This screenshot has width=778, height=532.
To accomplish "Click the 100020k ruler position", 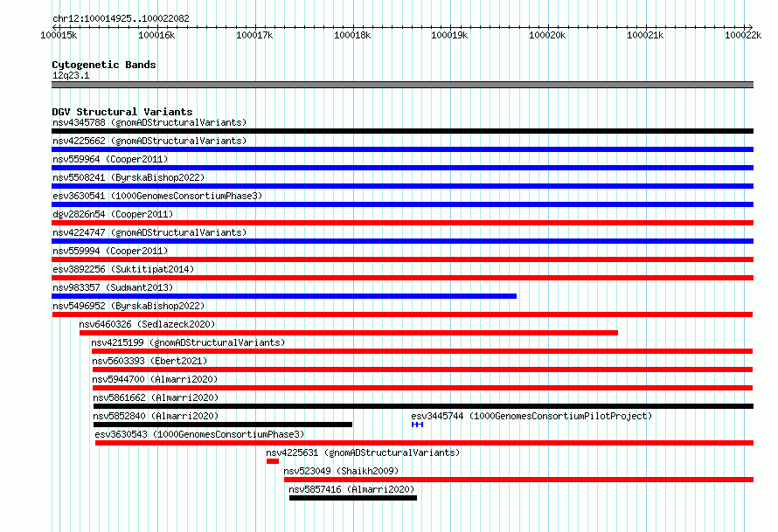I will click(x=547, y=35).
